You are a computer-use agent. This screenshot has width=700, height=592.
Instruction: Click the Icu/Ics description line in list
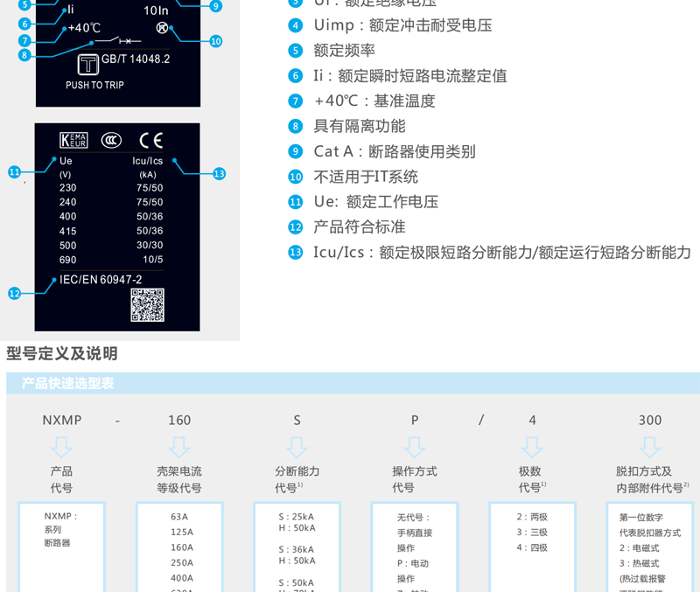502,253
